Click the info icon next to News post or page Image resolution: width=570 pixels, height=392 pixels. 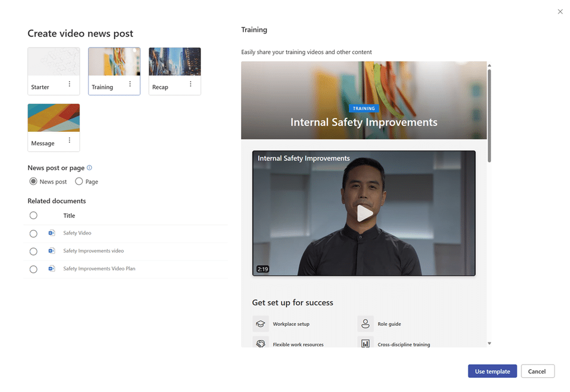coord(89,167)
